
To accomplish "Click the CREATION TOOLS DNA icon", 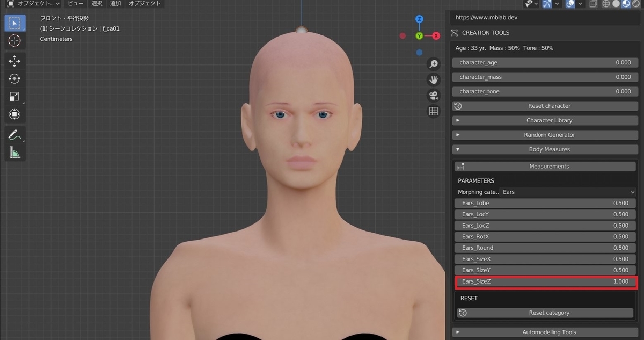I will click(455, 33).
